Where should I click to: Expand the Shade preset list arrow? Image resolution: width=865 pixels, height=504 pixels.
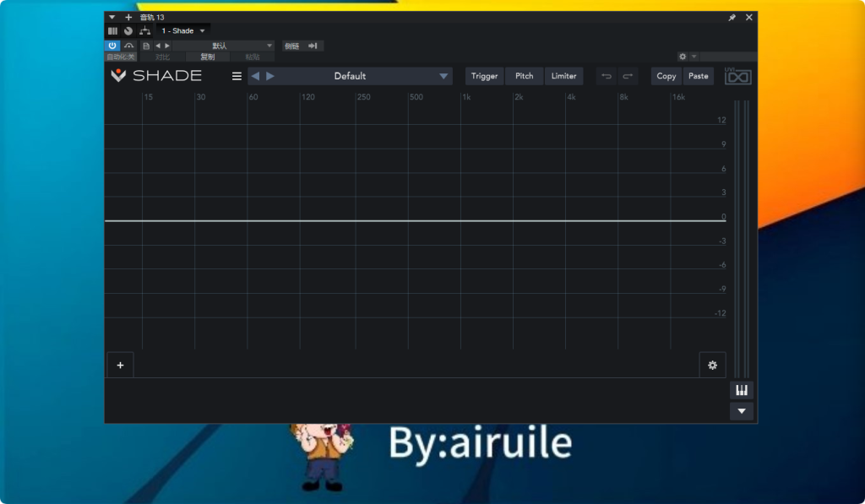coord(443,76)
